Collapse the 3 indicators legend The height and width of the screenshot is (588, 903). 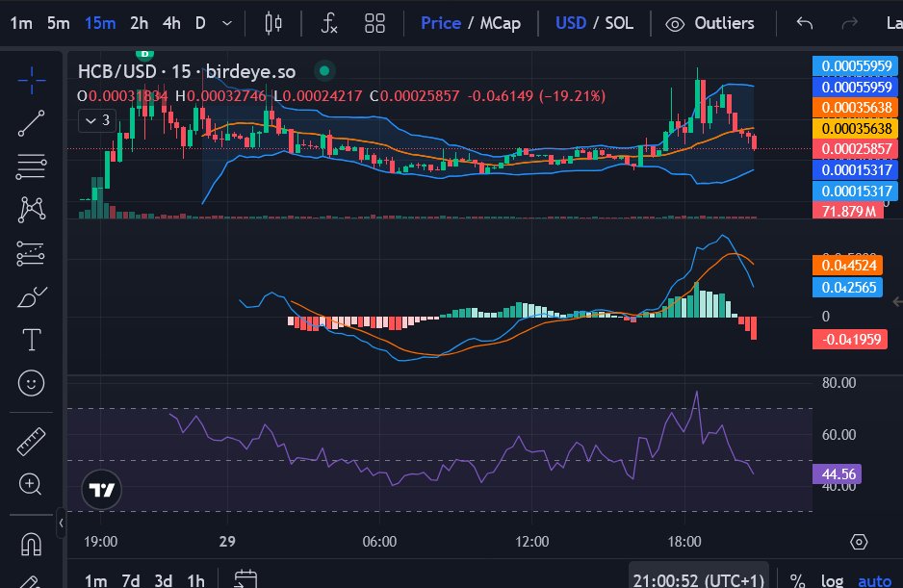pos(97,120)
